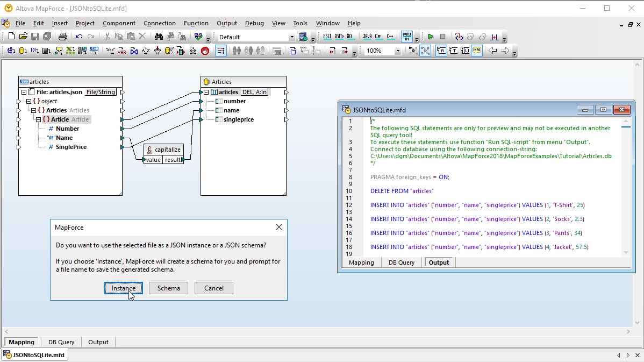Collapse the 'Articles' JSON node

[x=34, y=110]
